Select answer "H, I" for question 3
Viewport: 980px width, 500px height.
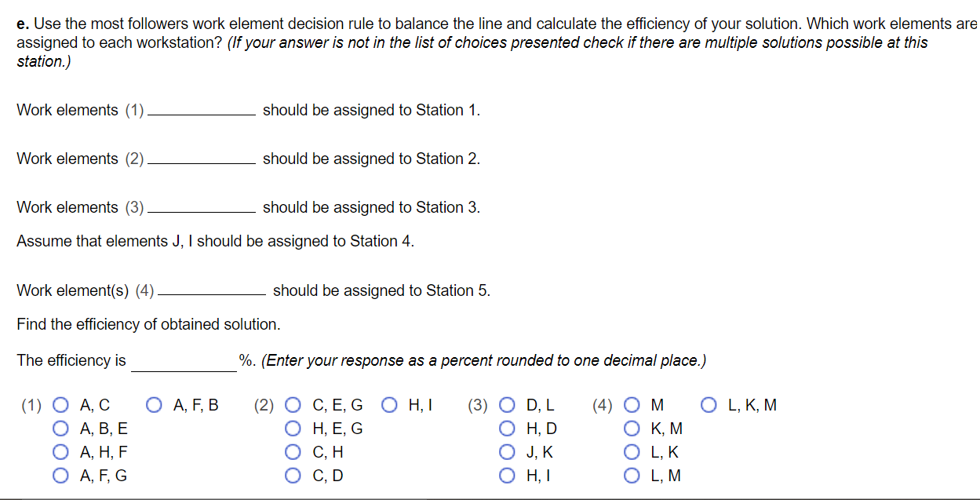pyautogui.click(x=507, y=476)
